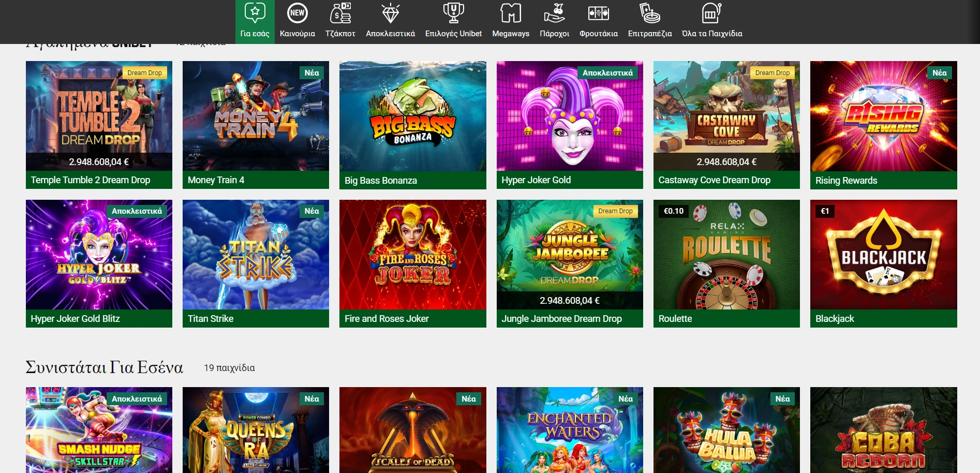Viewport: 980px width, 473px height.
Task: Open the Blackjack table game
Action: click(884, 263)
